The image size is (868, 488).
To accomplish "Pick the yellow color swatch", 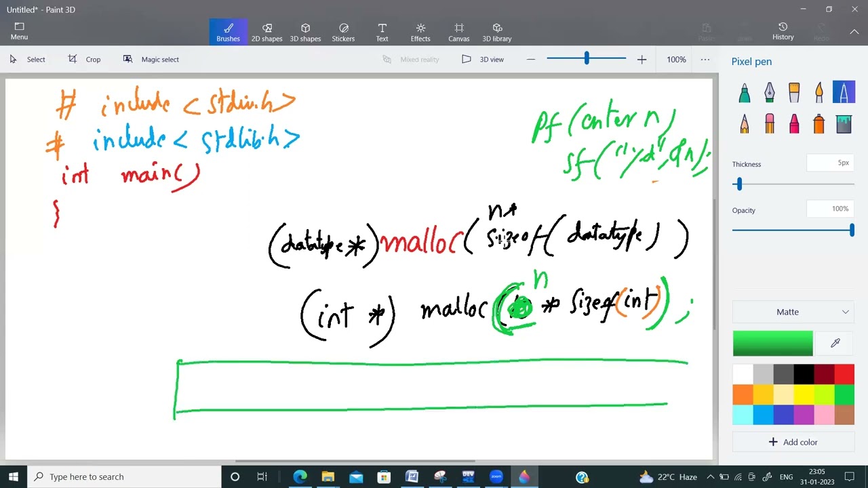I will click(804, 394).
